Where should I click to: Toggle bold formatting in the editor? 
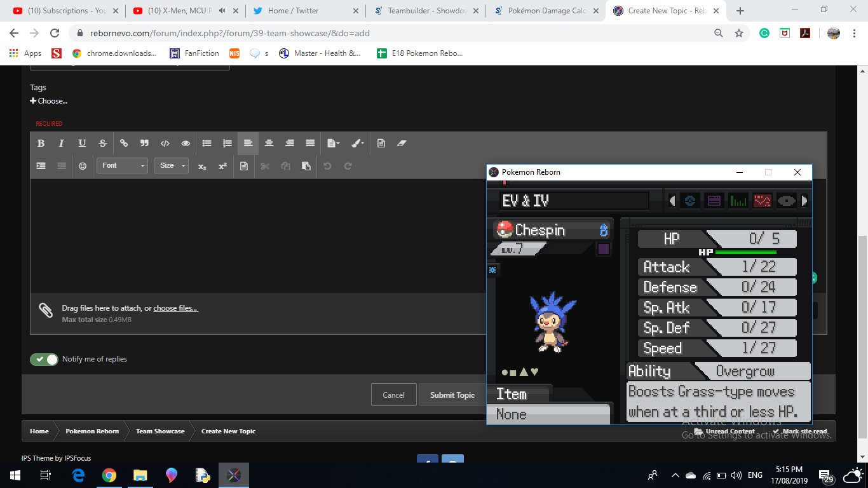41,144
